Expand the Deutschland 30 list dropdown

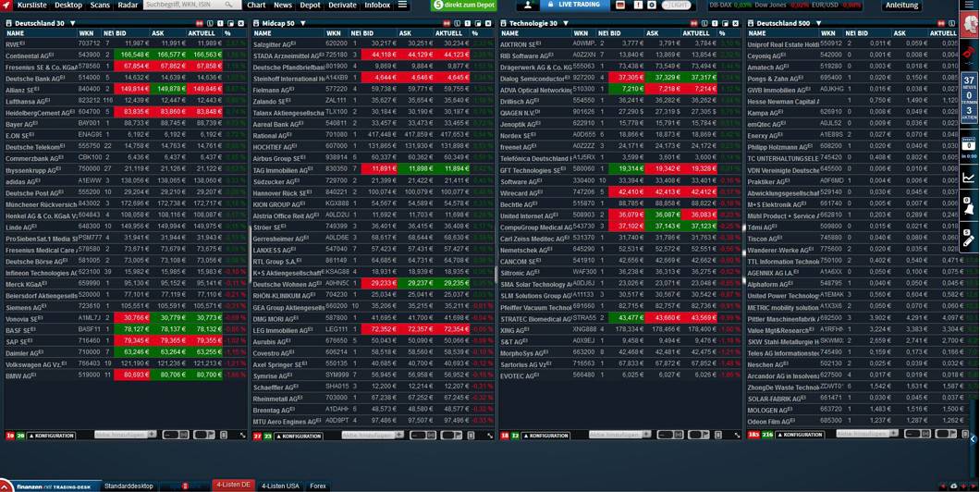click(72, 23)
